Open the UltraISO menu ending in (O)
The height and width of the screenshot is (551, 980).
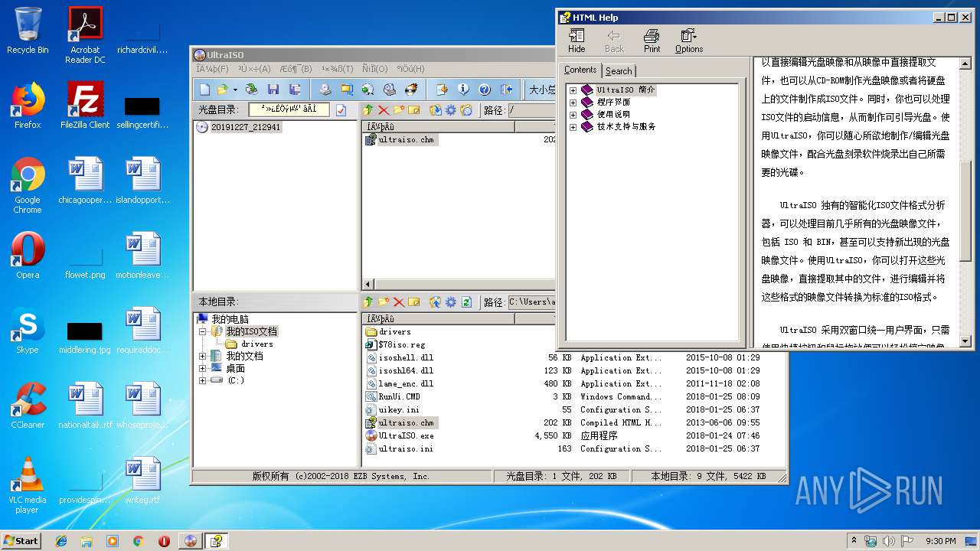(374, 69)
